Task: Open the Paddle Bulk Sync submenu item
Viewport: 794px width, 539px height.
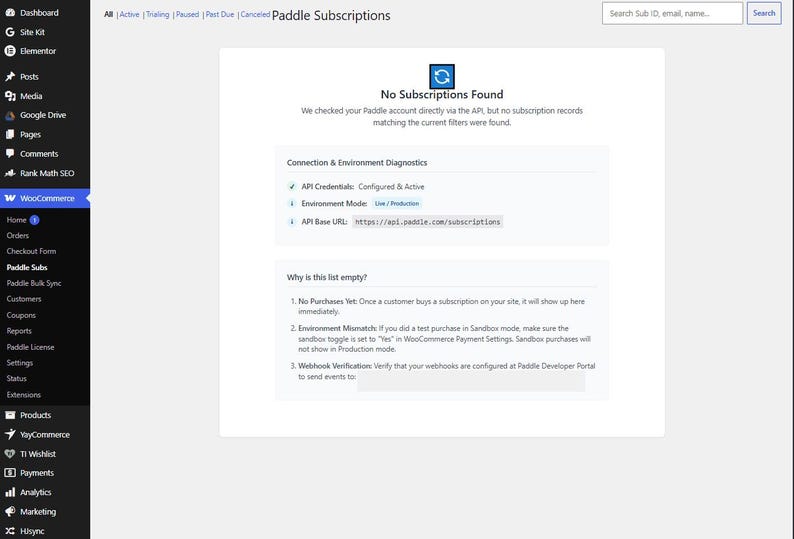Action: pos(34,283)
